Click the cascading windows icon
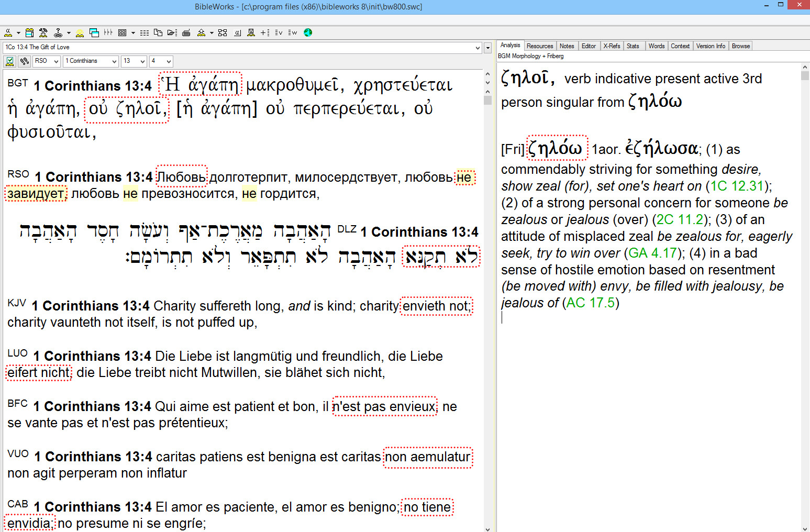810x532 pixels. (94, 32)
